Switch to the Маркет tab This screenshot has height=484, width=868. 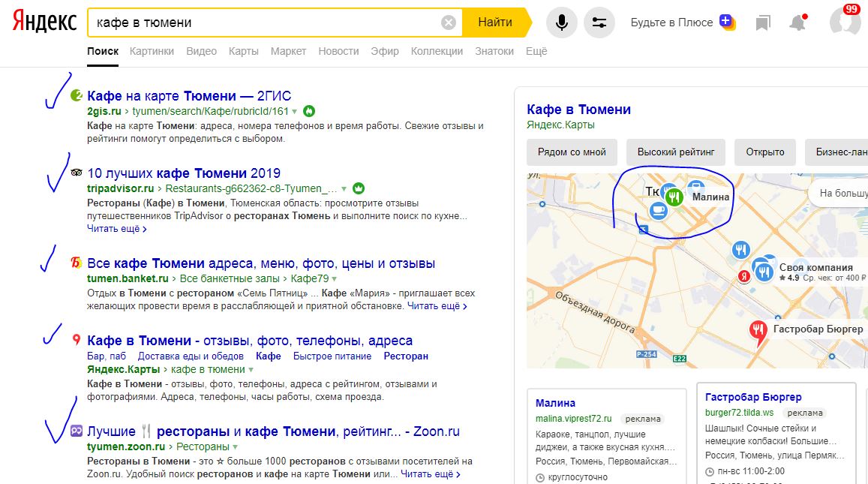(x=288, y=51)
